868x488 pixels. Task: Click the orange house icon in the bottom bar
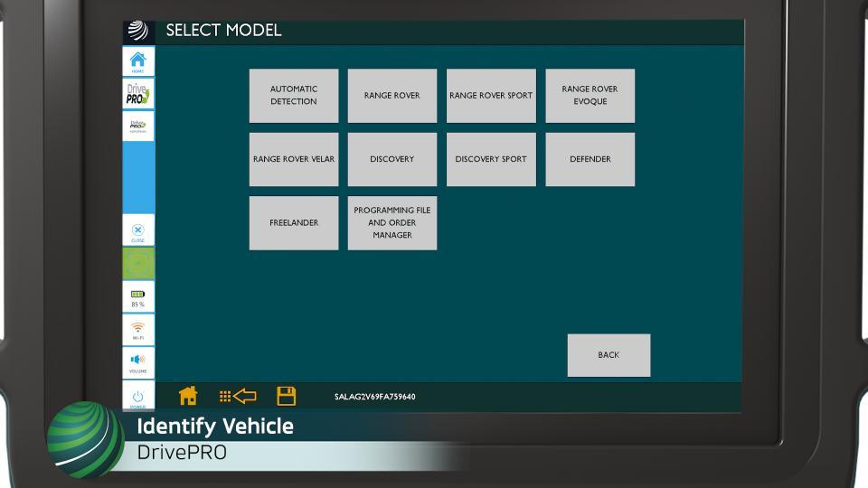coord(188,396)
